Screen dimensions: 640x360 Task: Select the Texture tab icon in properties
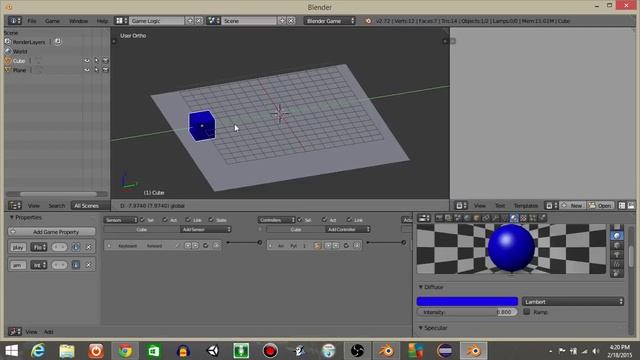coord(523,218)
